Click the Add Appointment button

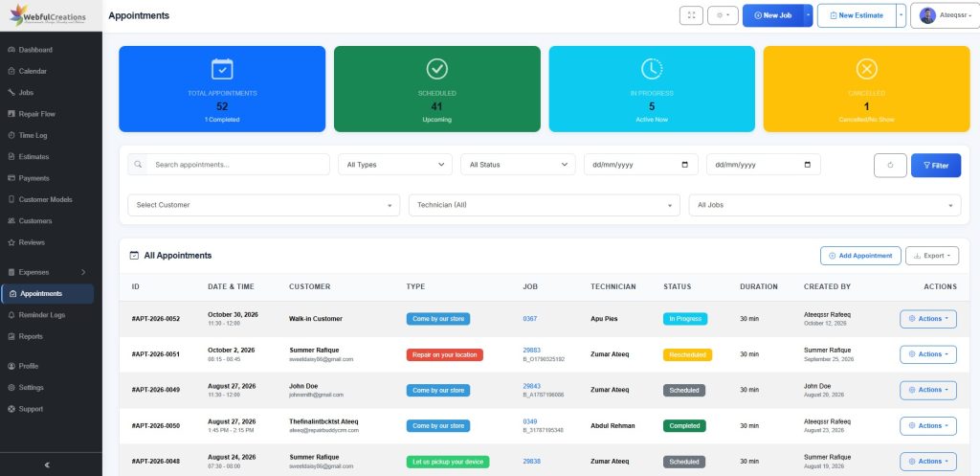coord(860,256)
